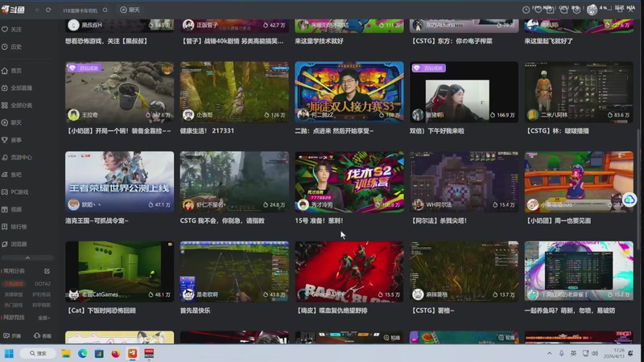Screen dimensions: 644x362
Task: Open stream by WH阿尔法
Action: (x=464, y=182)
